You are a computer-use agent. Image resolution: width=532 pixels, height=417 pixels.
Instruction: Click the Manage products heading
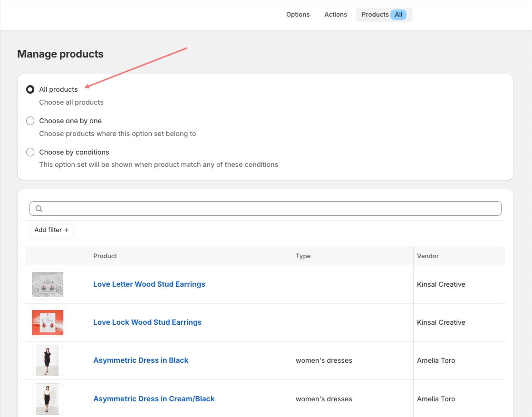(x=60, y=54)
